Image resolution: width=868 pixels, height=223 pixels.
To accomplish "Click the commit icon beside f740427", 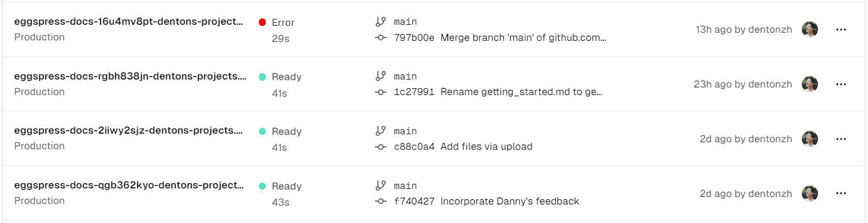I will [380, 201].
